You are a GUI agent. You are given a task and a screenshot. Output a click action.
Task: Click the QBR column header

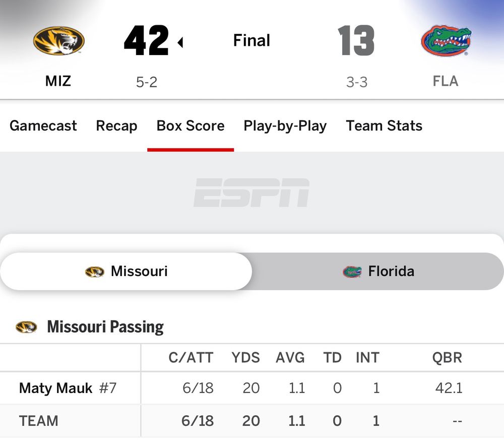[447, 358]
